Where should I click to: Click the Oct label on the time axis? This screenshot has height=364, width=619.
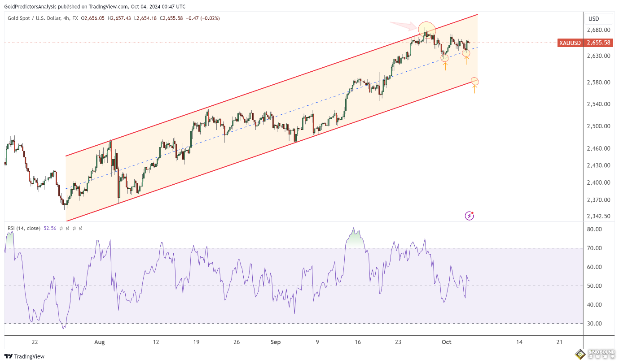coord(446,342)
